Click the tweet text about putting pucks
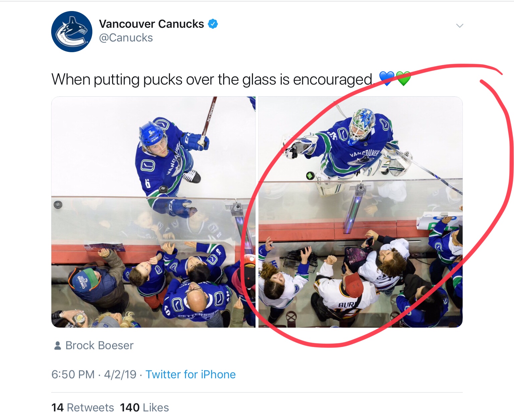 tap(212, 80)
